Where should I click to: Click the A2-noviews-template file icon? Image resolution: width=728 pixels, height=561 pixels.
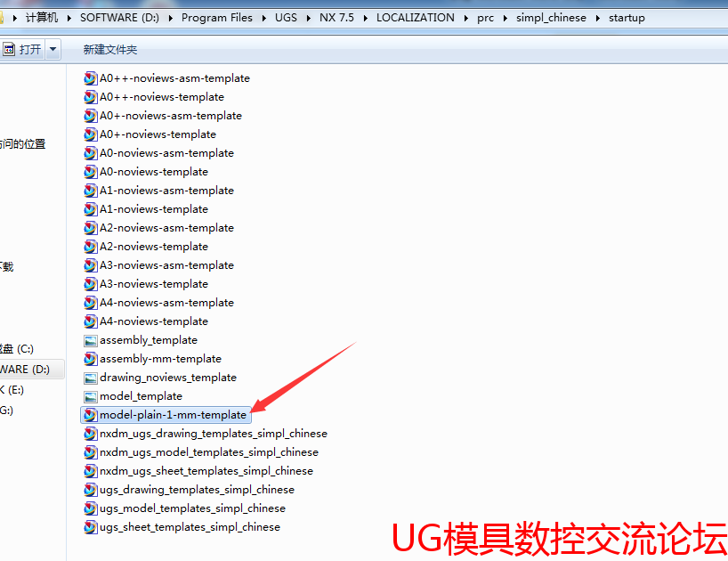click(x=91, y=247)
